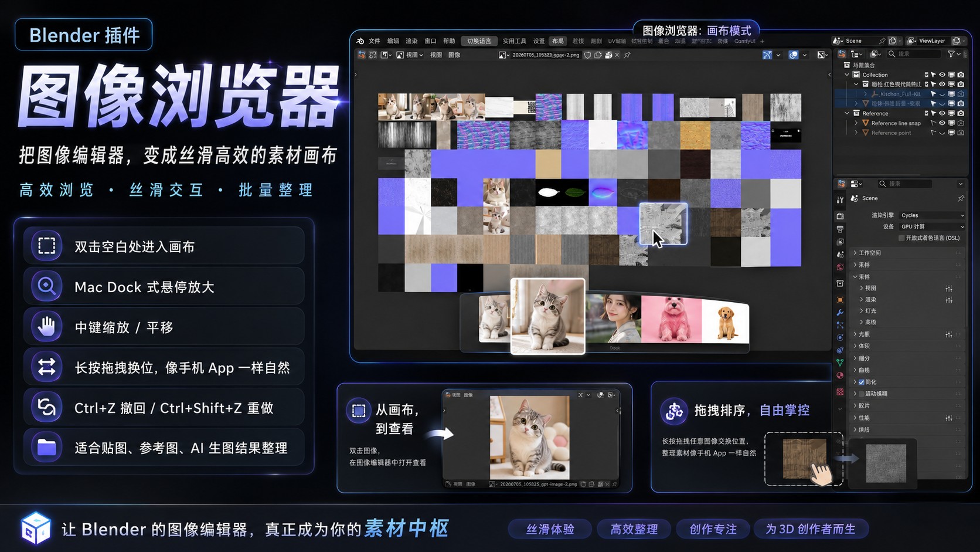The height and width of the screenshot is (552, 980).
Task: Click the 实用工具 button in the top bar
Action: (x=515, y=41)
